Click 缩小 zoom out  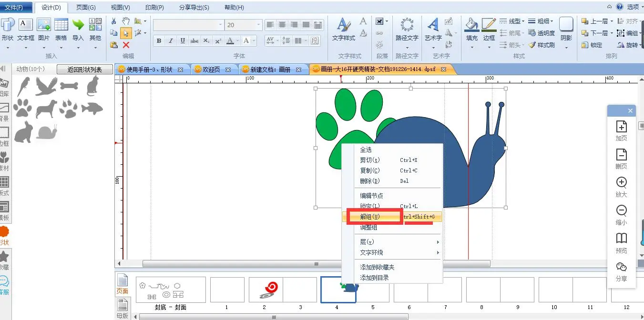click(621, 215)
